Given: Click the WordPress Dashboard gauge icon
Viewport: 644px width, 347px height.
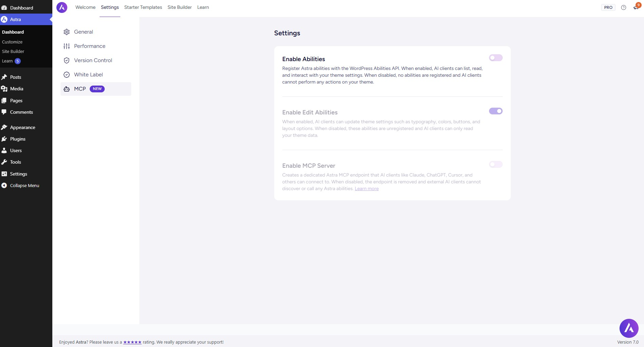Looking at the screenshot, I should pyautogui.click(x=4, y=7).
